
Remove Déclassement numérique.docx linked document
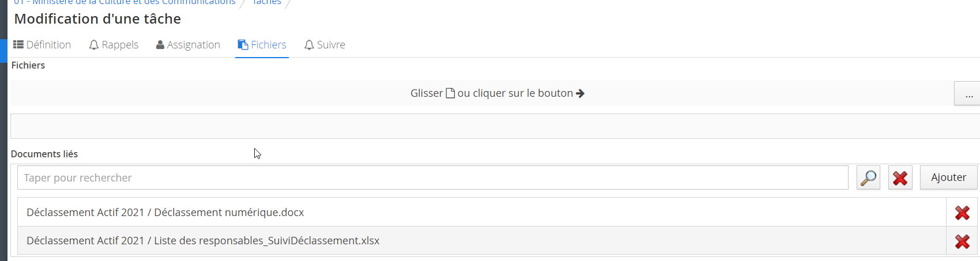pyautogui.click(x=962, y=213)
